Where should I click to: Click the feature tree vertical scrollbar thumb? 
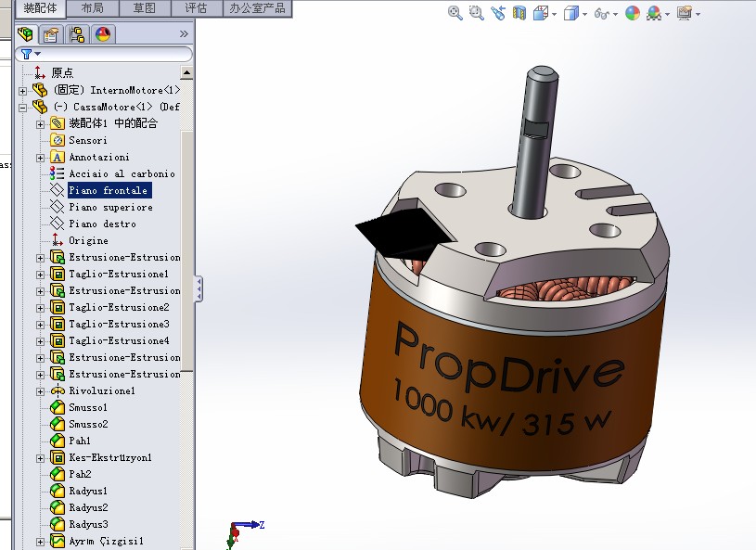[186, 250]
